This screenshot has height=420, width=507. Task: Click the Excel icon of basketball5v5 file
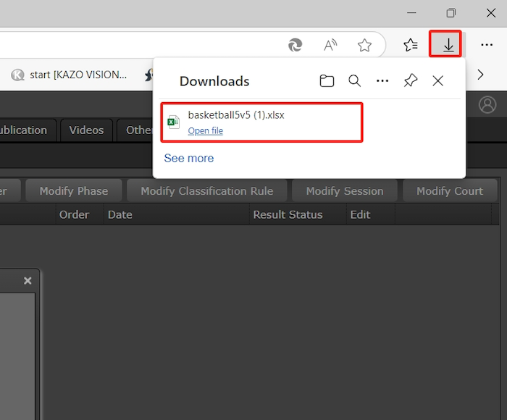click(173, 122)
